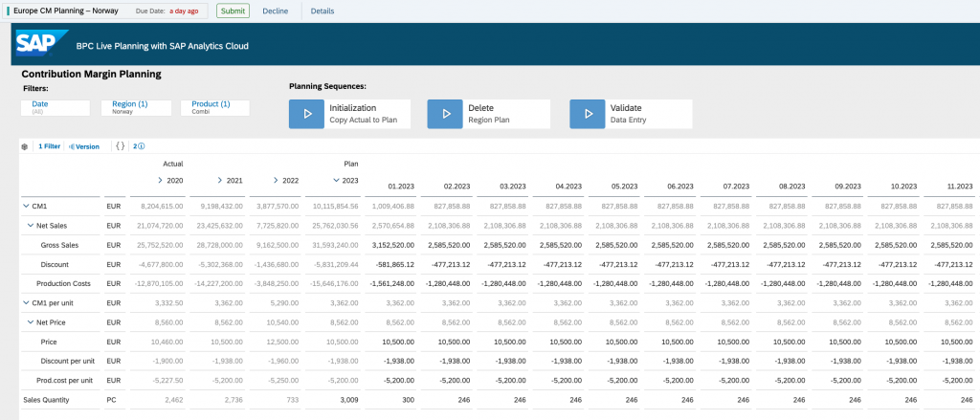
Task: Click the SAP logo
Action: (41, 44)
